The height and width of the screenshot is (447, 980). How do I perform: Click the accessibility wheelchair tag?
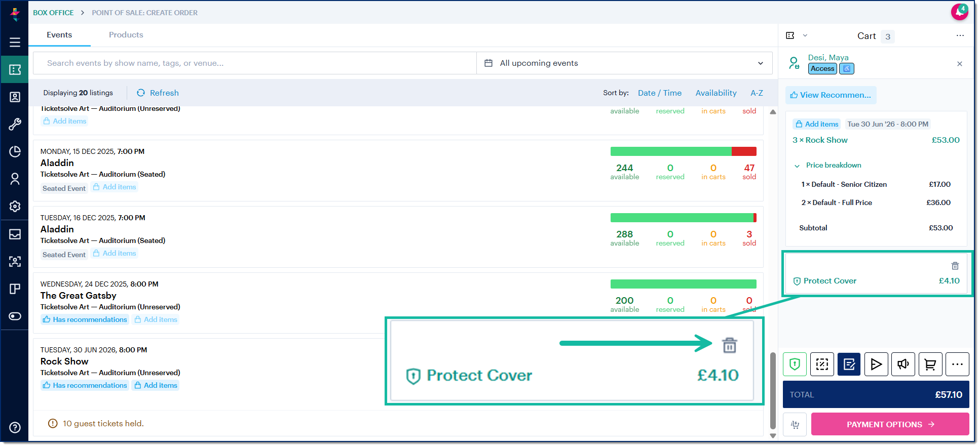click(847, 68)
